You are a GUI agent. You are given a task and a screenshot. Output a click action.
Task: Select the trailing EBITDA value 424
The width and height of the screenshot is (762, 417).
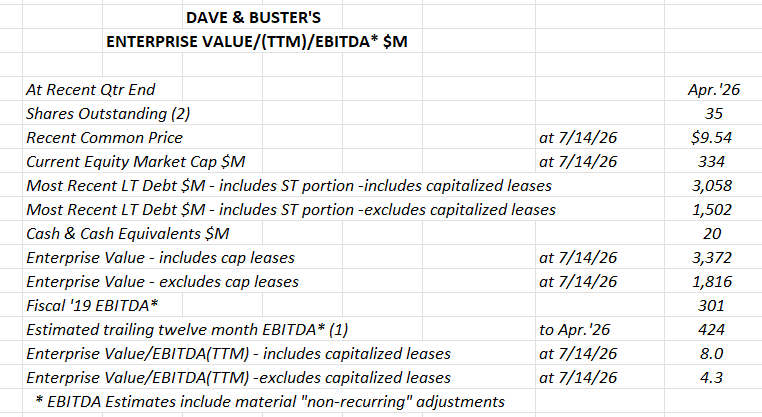click(x=711, y=329)
